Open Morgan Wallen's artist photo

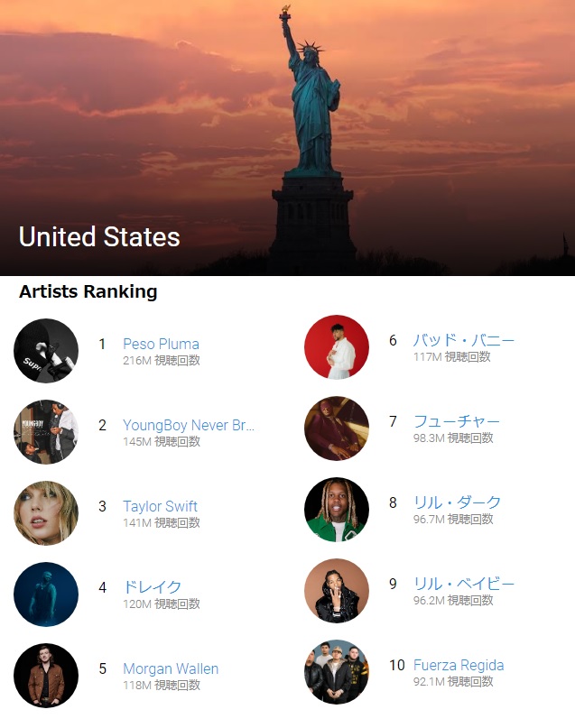point(46,676)
